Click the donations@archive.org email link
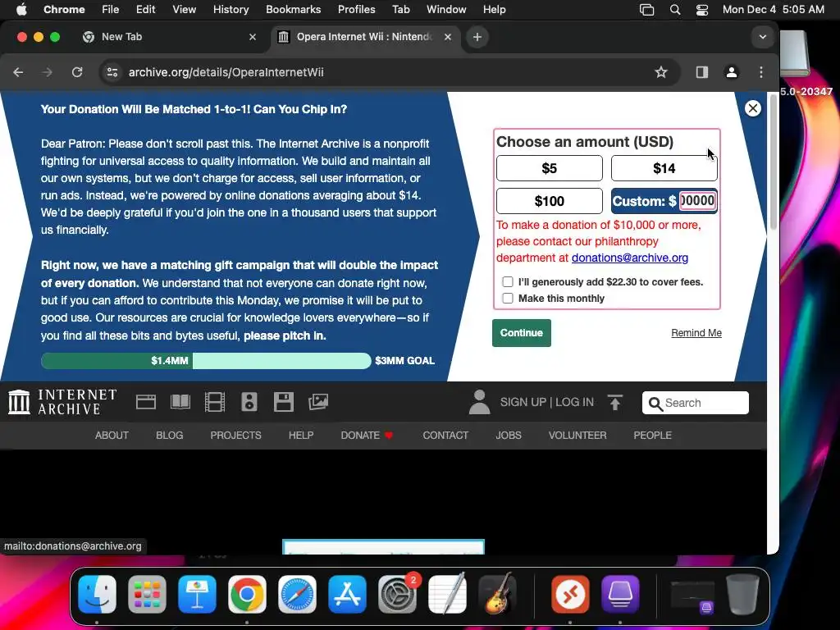 pos(629,258)
